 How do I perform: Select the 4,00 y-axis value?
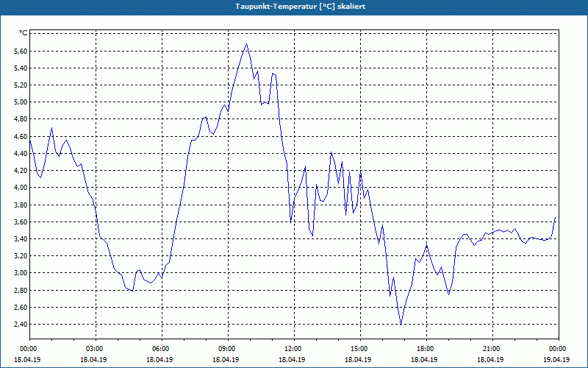coord(20,188)
